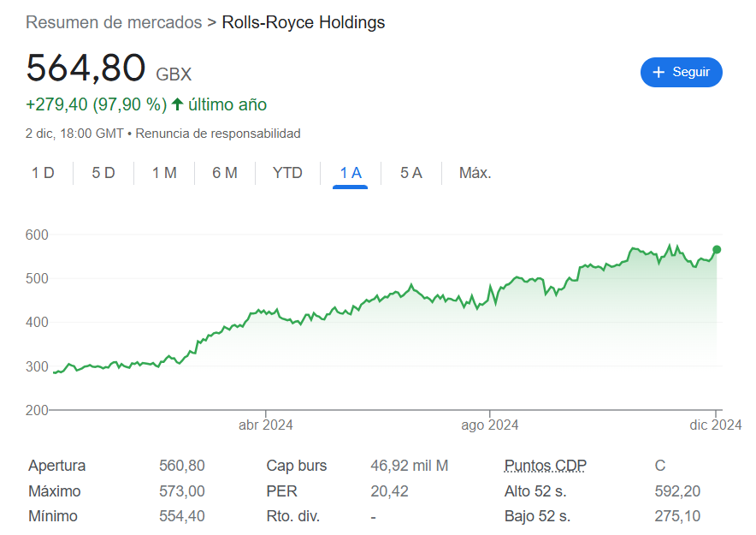Click the Puntos CDP label
756x535 pixels.
tap(546, 466)
